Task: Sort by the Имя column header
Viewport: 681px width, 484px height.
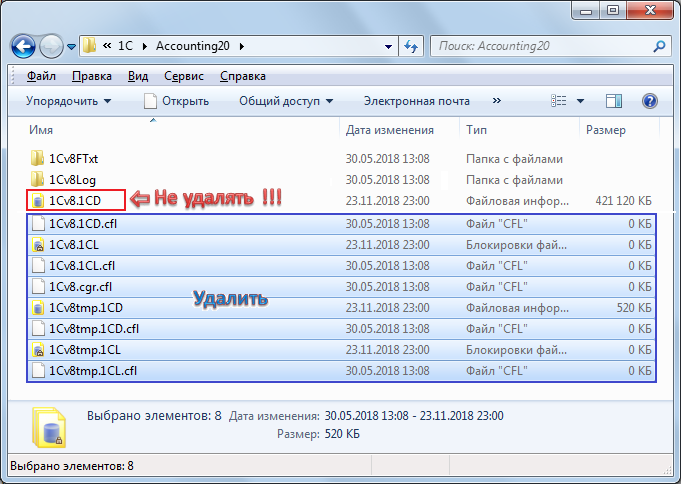Action: click(x=41, y=130)
